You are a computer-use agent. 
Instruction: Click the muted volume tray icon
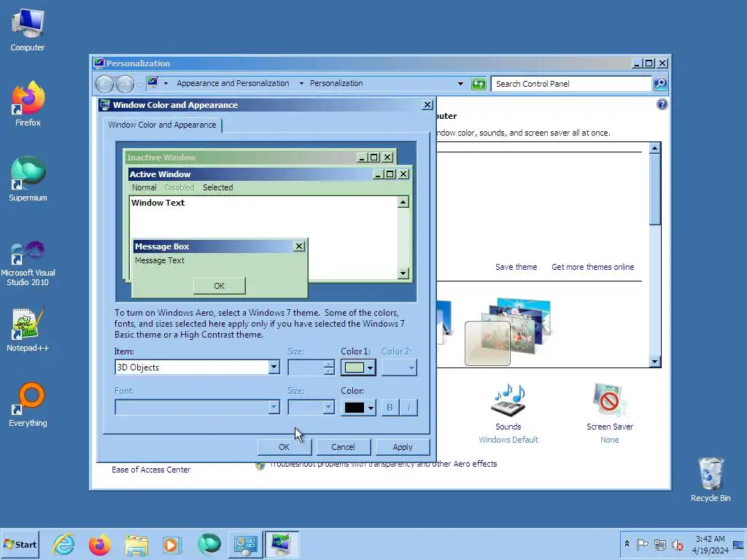(677, 544)
